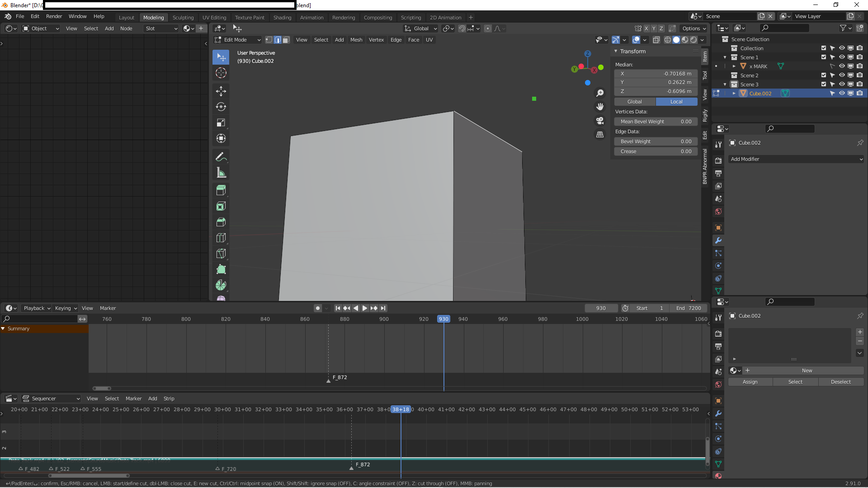Viewport: 868px width, 488px height.
Task: Collapse the Scene 3 collection
Action: (x=725, y=84)
